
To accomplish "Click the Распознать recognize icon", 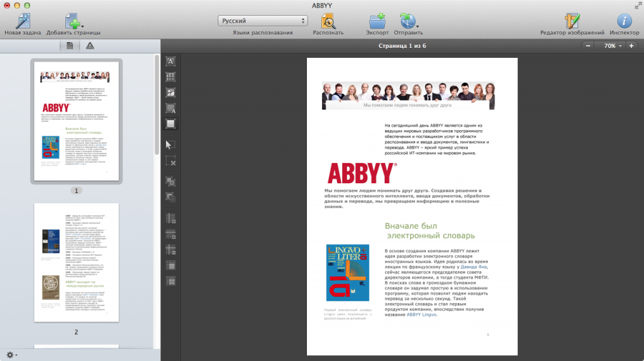I will (x=328, y=20).
